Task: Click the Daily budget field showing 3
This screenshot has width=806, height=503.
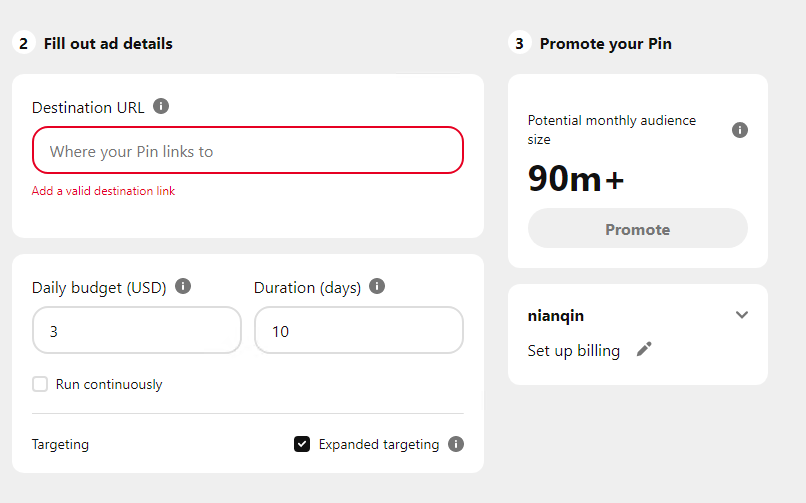Action: (x=137, y=330)
